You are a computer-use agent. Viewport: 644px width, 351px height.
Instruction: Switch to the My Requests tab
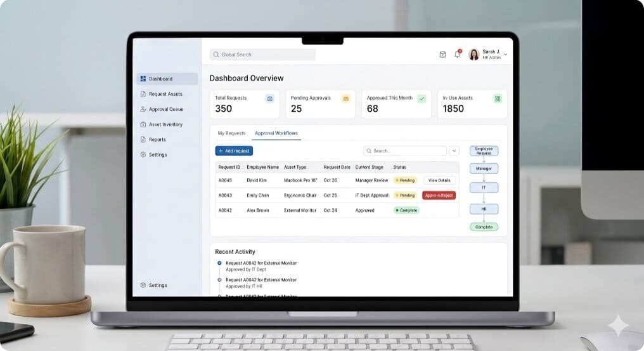pyautogui.click(x=231, y=133)
